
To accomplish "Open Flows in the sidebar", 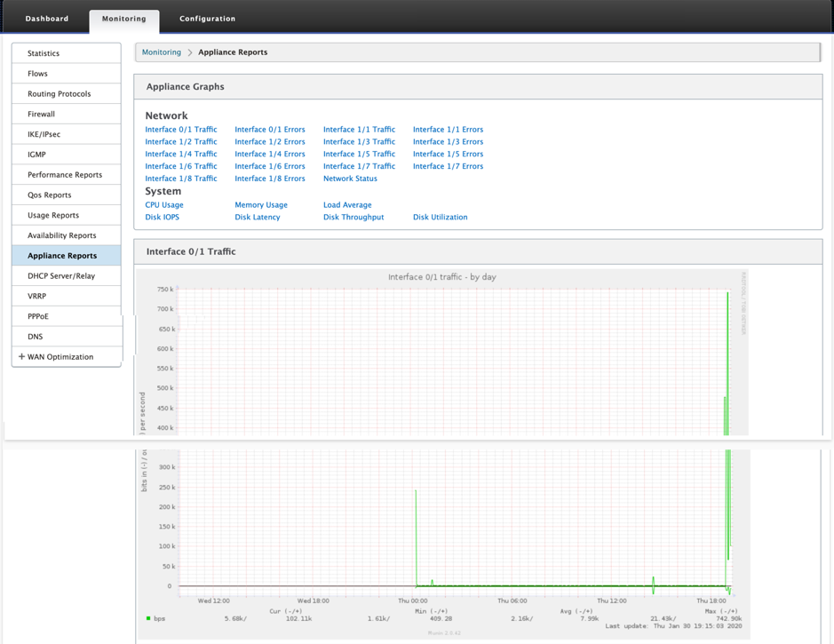I will pyautogui.click(x=67, y=74).
